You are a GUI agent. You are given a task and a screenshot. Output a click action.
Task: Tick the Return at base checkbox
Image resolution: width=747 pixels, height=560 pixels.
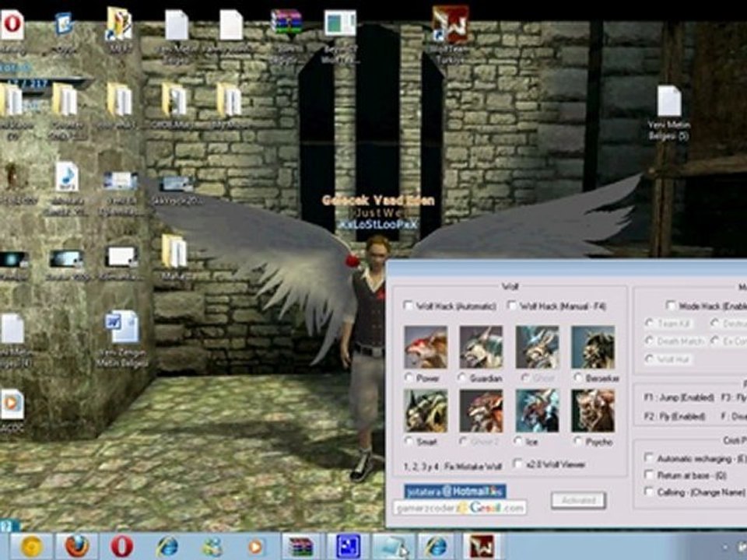click(648, 474)
